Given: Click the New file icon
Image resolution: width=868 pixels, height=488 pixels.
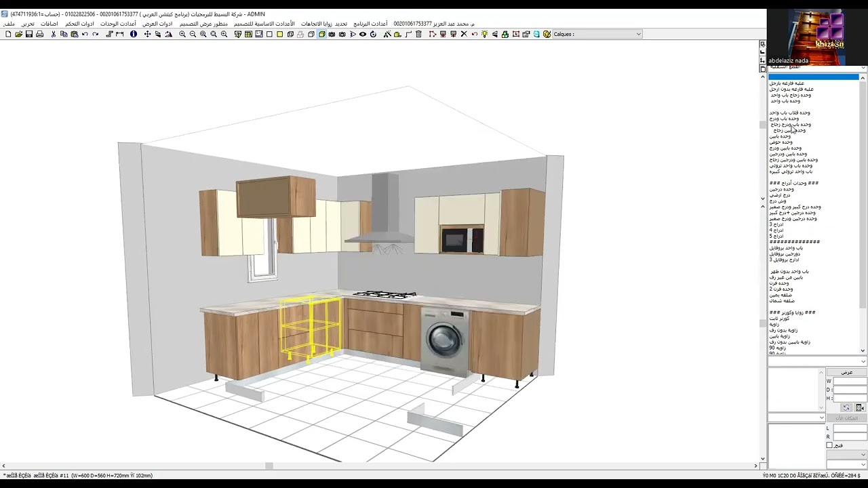Looking at the screenshot, I should [8, 34].
